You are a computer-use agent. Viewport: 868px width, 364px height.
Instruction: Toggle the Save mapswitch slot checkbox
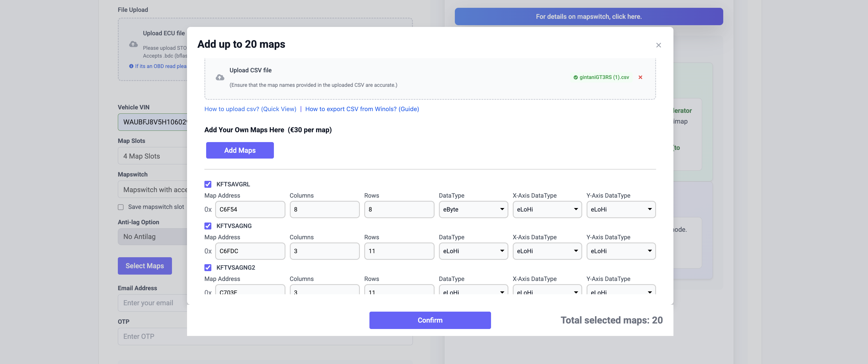[x=121, y=207]
